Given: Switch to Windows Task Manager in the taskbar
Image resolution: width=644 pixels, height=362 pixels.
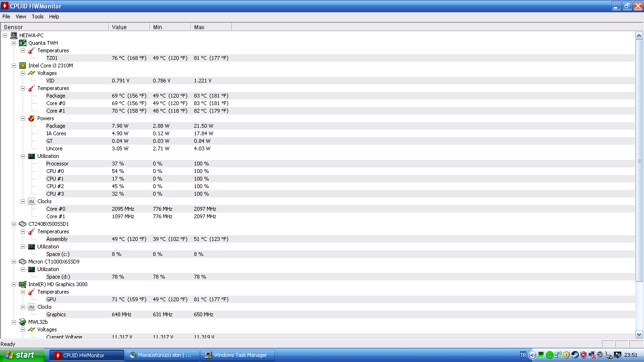Looking at the screenshot, I should 237,355.
